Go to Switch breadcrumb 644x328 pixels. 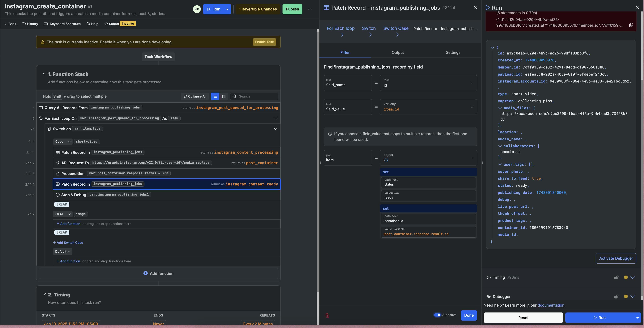tap(369, 29)
